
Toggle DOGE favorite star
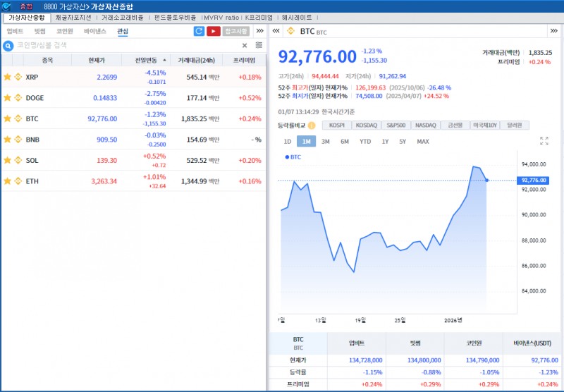(7, 97)
